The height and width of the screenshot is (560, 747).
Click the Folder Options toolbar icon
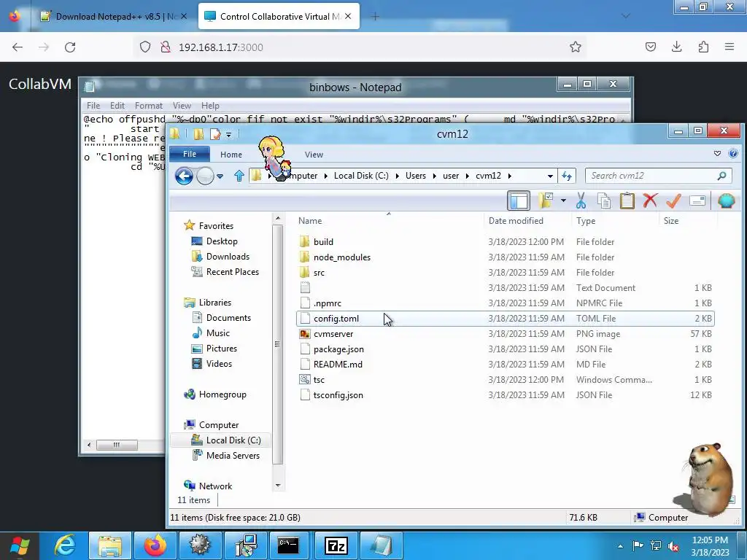(546, 201)
